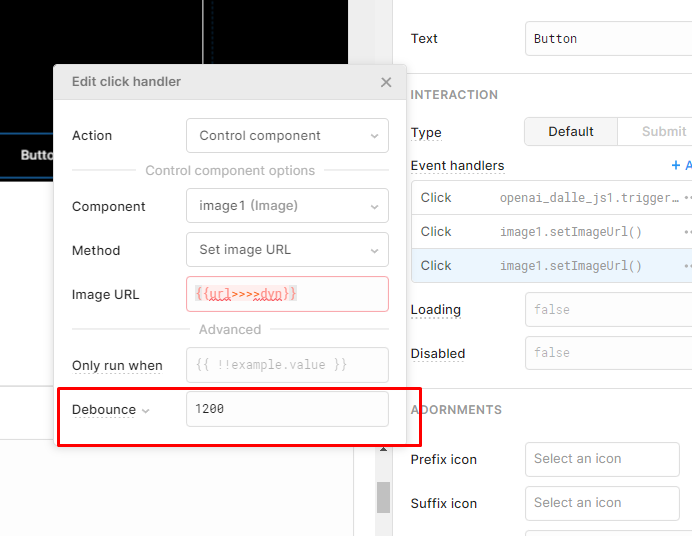
Task: Open the Method dropdown showing Set image URL
Action: (x=287, y=250)
